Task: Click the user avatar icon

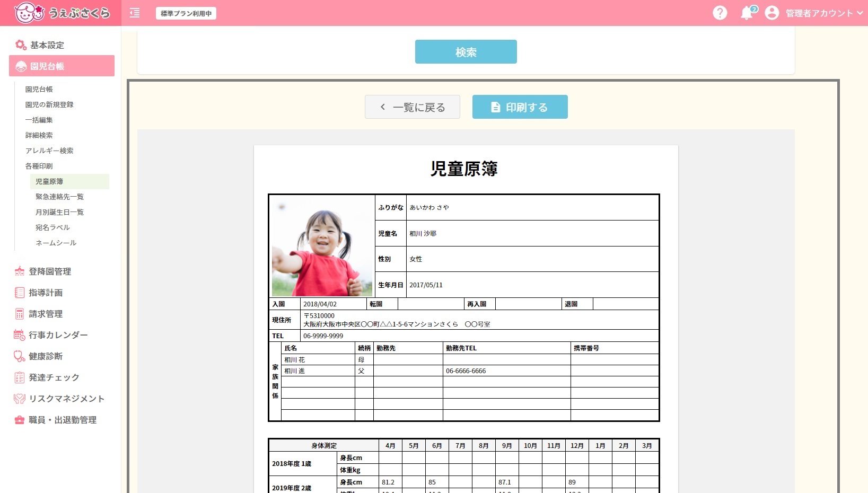Action: tap(772, 13)
